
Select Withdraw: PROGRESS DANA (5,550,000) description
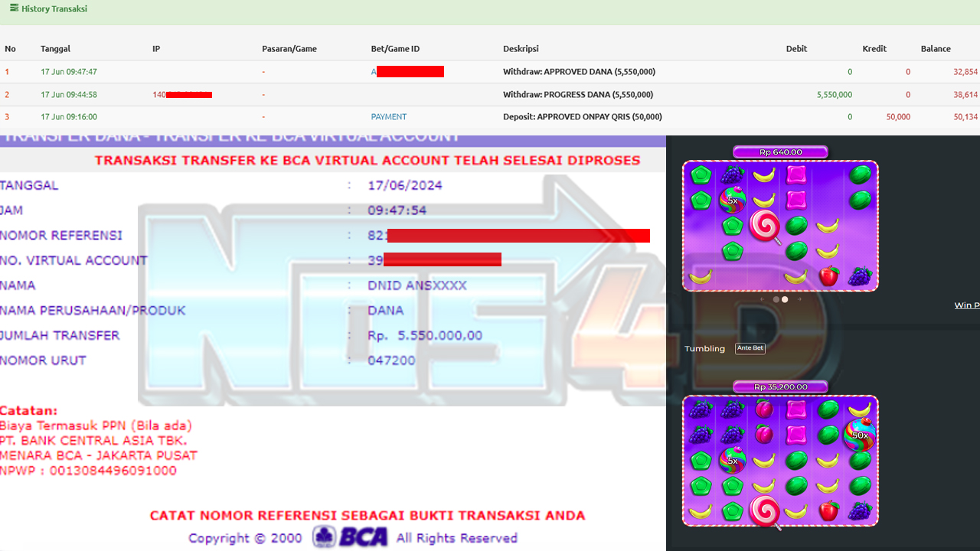click(x=578, y=95)
